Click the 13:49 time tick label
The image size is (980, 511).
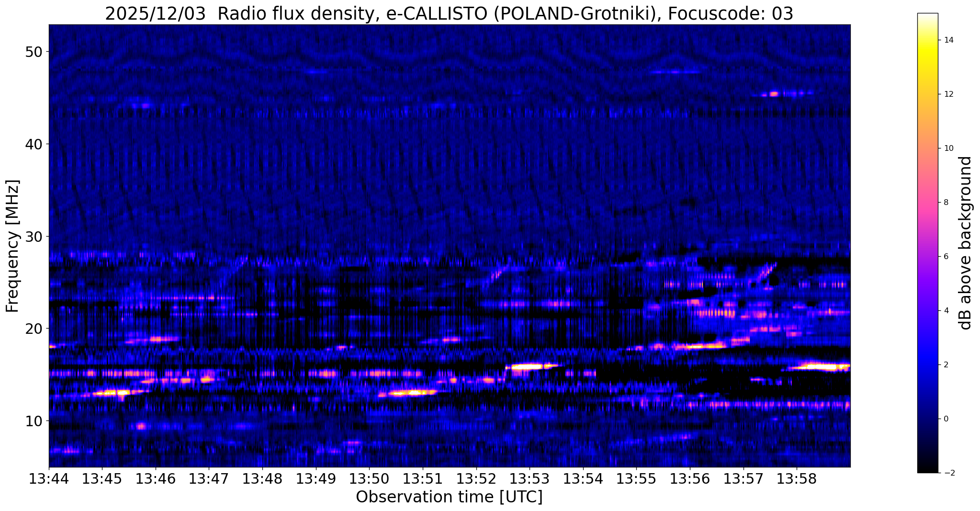316,479
